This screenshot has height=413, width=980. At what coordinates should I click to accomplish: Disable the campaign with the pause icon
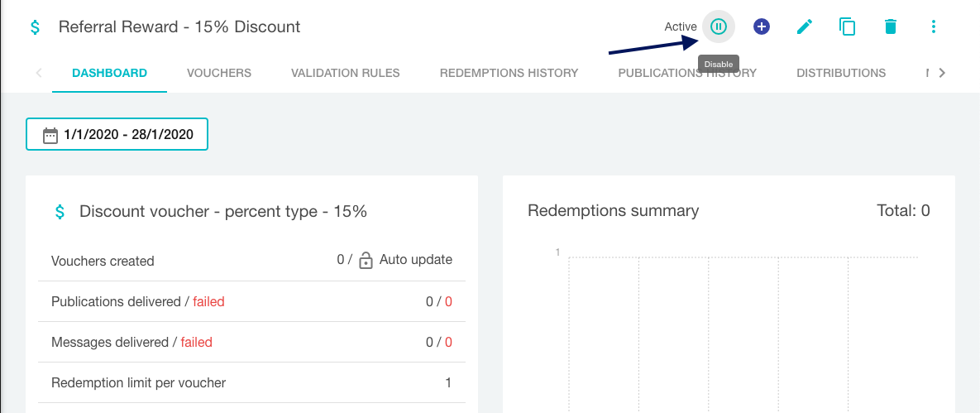[719, 27]
